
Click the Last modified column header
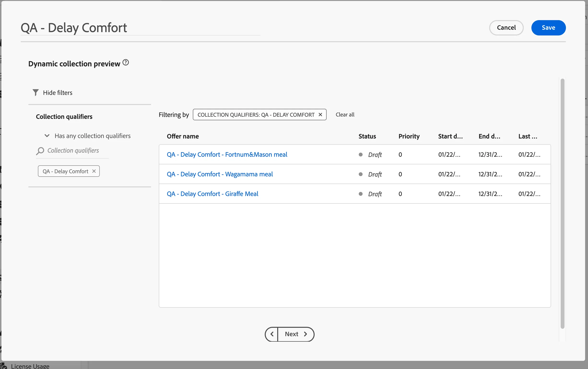pyautogui.click(x=528, y=136)
